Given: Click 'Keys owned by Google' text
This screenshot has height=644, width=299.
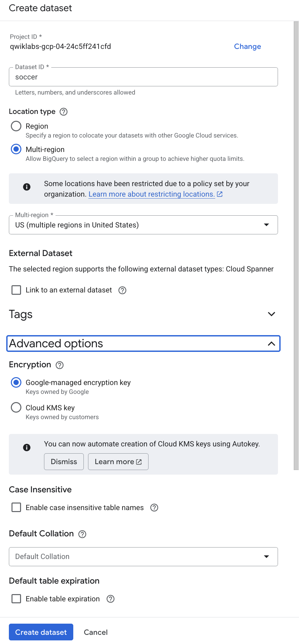Looking at the screenshot, I should [x=57, y=392].
